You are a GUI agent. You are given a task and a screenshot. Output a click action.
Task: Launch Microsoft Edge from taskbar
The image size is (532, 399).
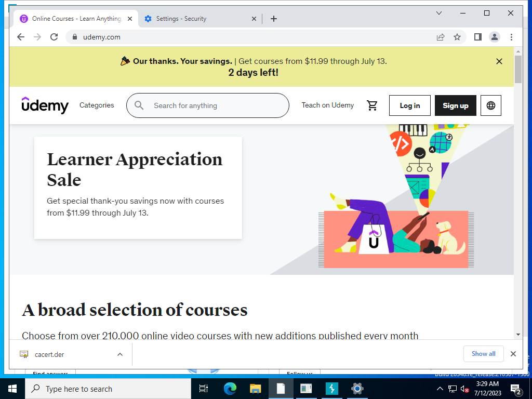coord(230,389)
